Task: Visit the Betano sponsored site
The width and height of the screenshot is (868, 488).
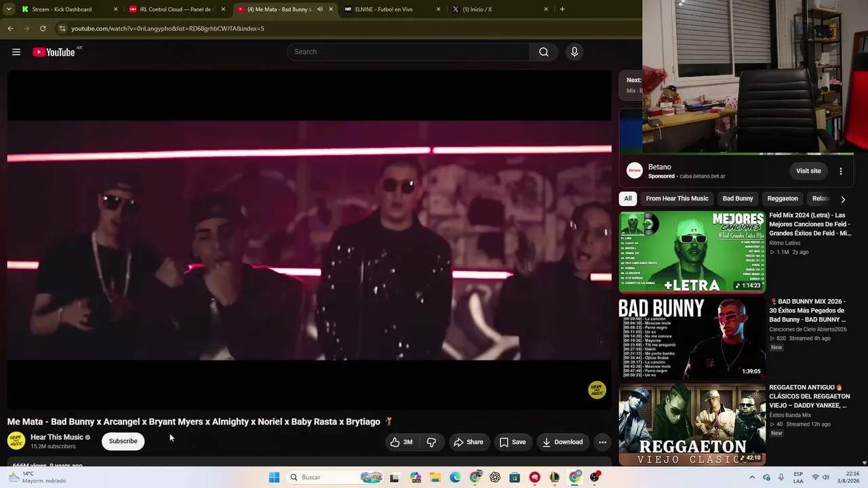Action: 808,171
